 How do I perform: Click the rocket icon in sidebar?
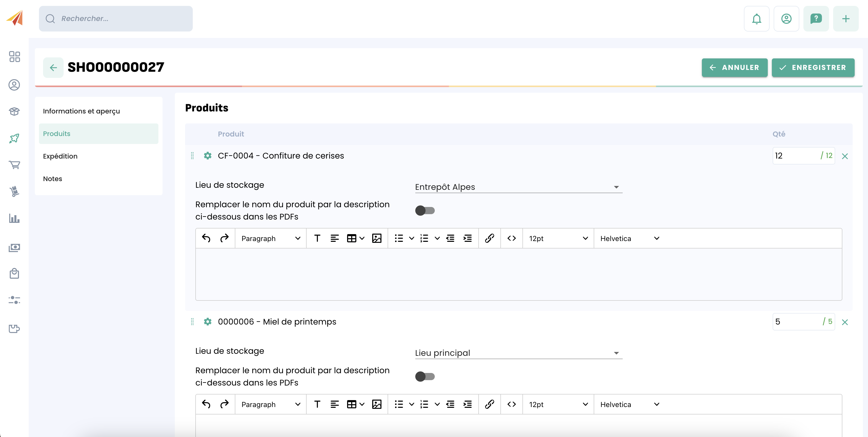[14, 138]
